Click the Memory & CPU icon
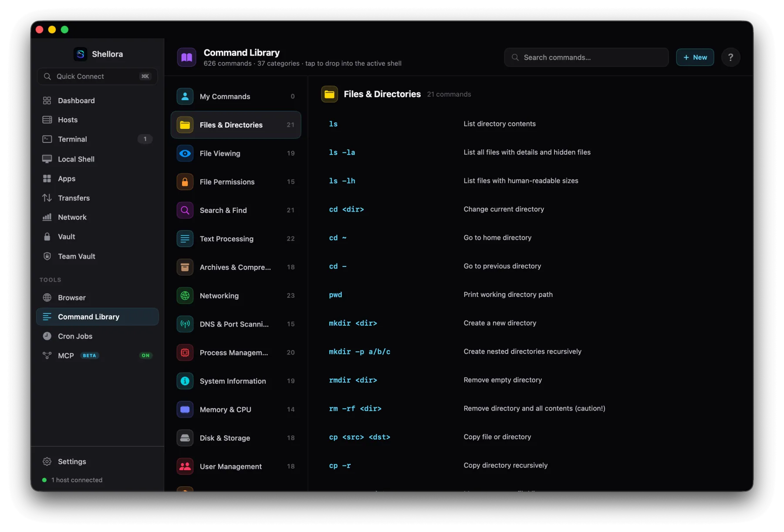Viewport: 784px width, 532px height. point(185,409)
